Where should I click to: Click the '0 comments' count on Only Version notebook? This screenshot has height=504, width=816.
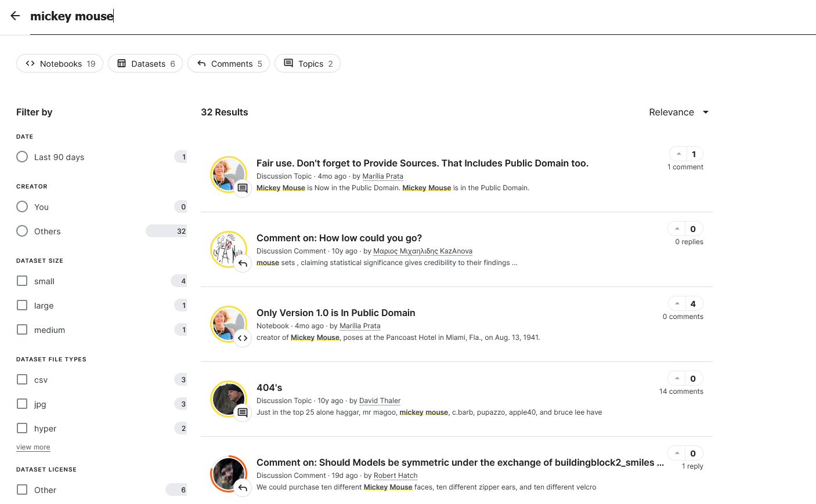(683, 317)
